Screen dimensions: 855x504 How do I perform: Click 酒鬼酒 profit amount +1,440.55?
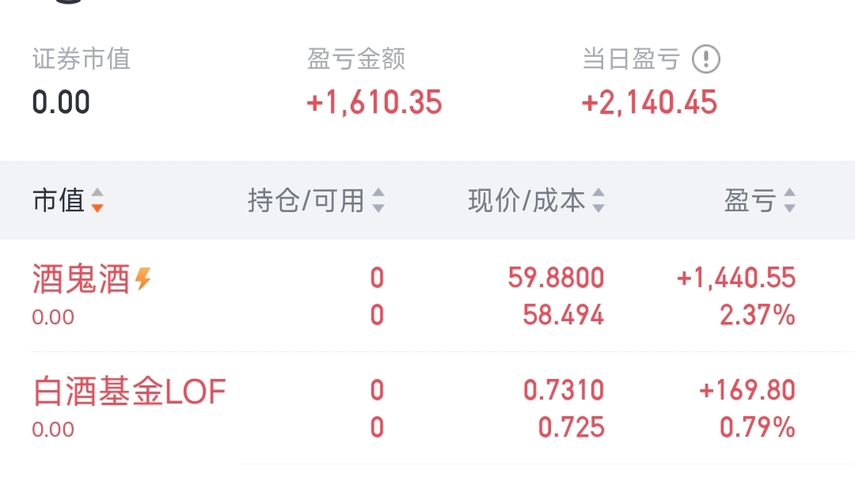tap(736, 278)
